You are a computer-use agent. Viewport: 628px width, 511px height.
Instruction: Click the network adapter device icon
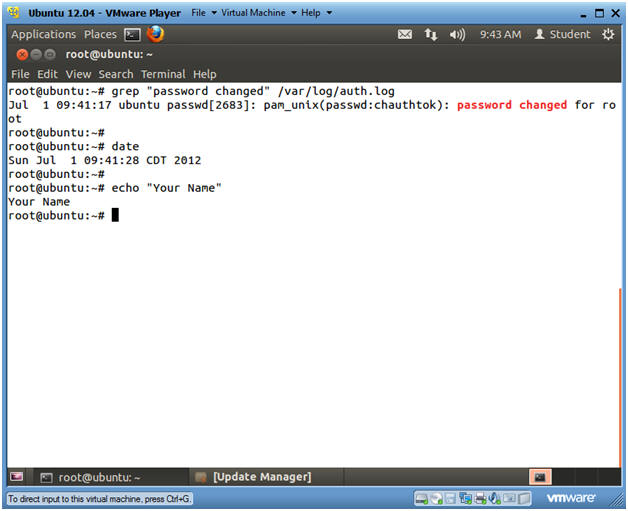click(x=465, y=499)
